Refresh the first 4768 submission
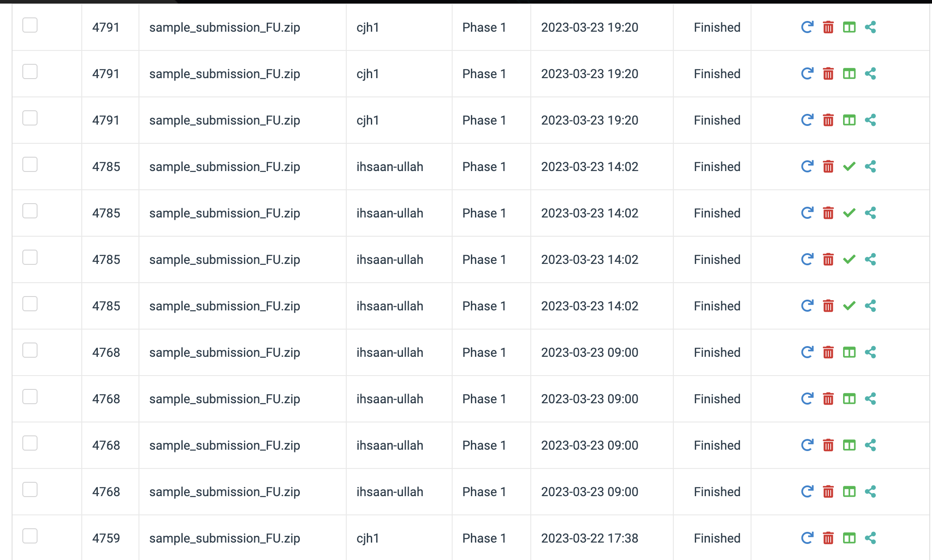 (x=807, y=352)
